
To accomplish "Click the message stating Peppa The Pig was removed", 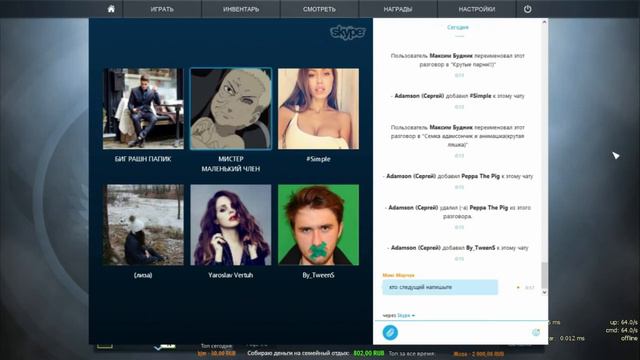I will (459, 212).
